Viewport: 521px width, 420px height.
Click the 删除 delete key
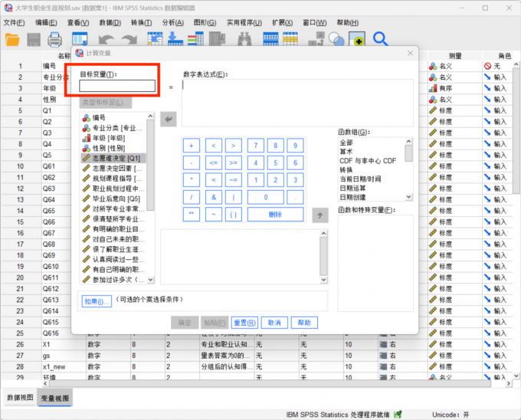click(x=276, y=215)
